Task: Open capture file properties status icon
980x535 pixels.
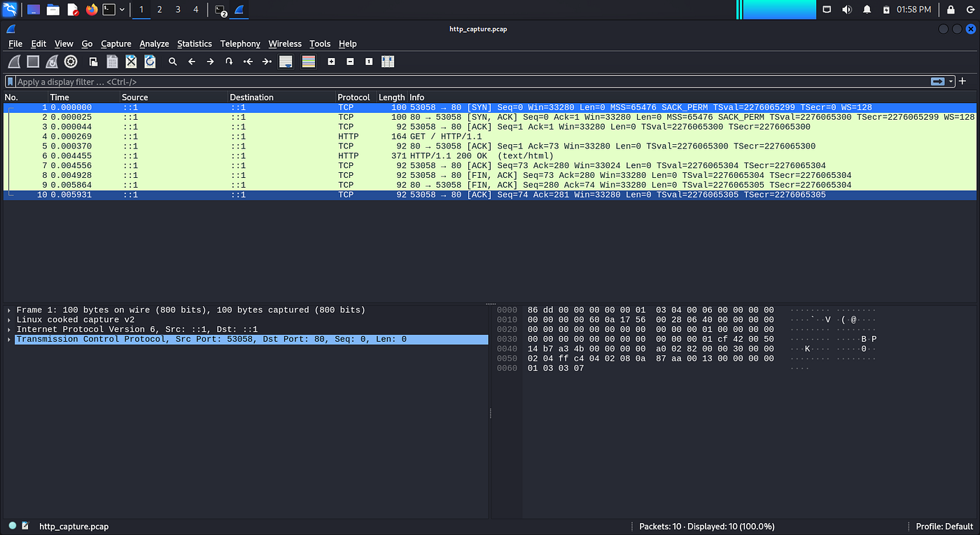Action: click(25, 526)
